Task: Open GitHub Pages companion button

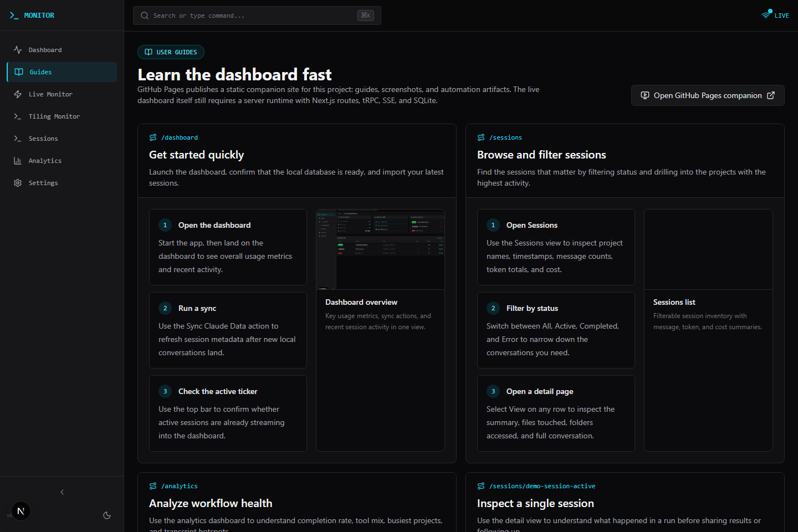Action: click(x=708, y=95)
